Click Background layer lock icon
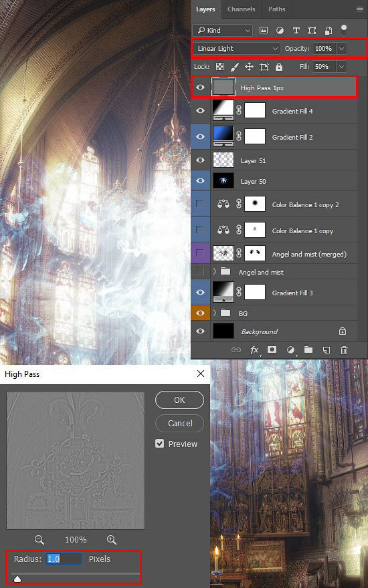 click(342, 331)
